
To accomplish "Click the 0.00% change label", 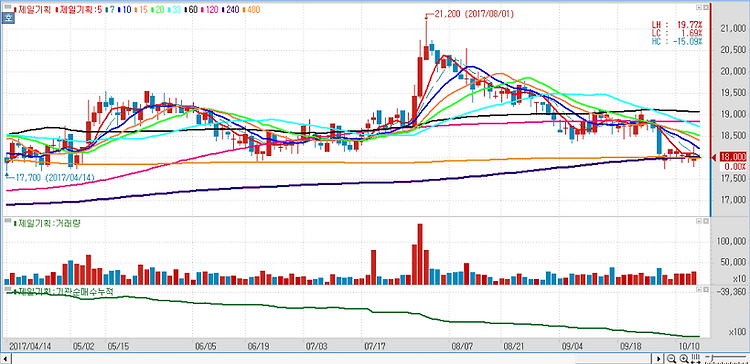I will pos(735,166).
